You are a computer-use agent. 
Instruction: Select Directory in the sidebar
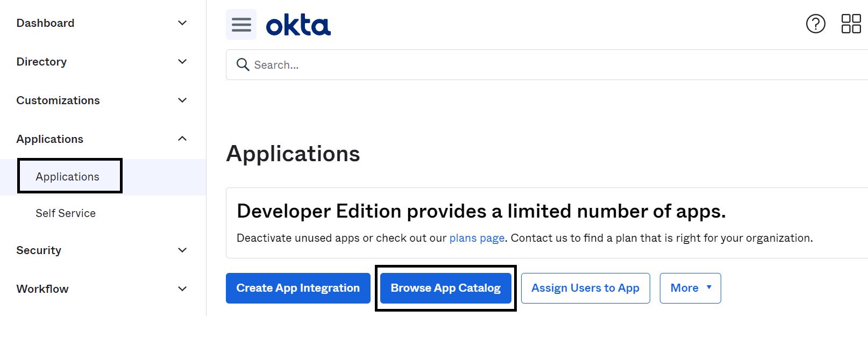(x=41, y=62)
